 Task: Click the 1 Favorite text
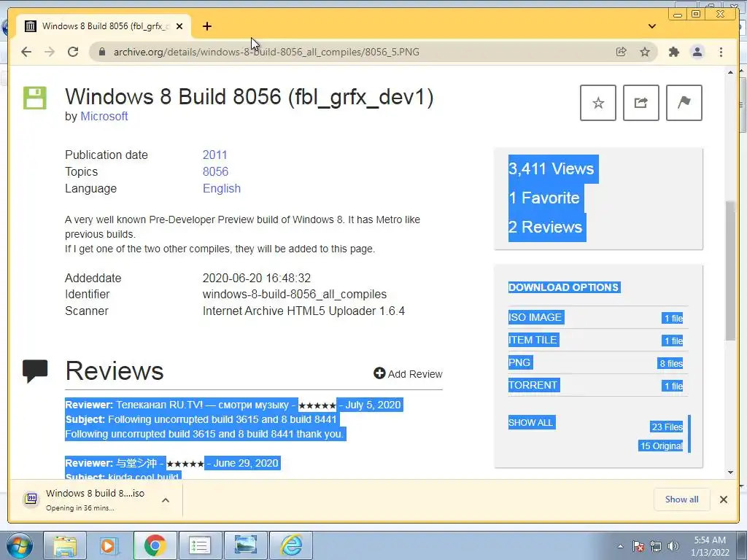(544, 198)
